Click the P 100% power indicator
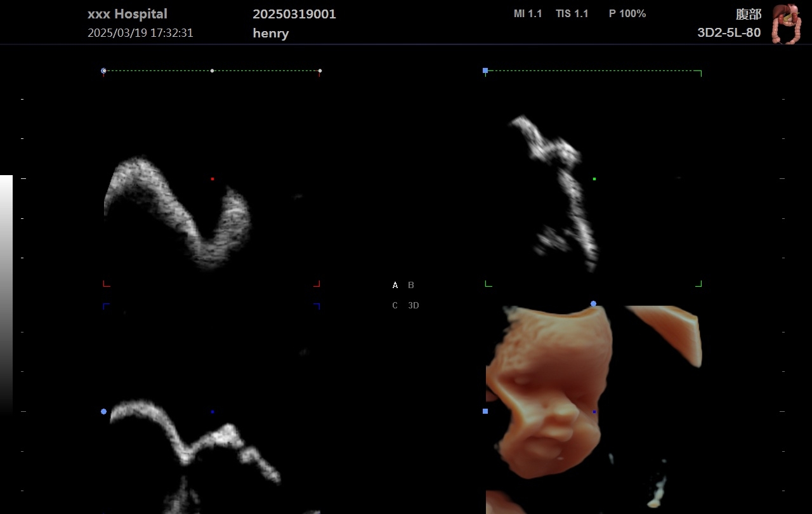 coord(627,14)
